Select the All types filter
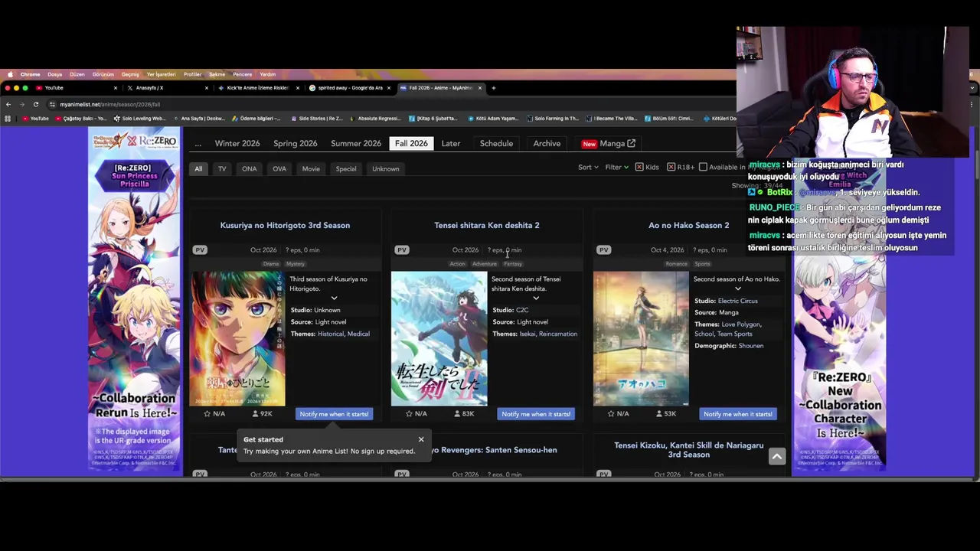 198,168
